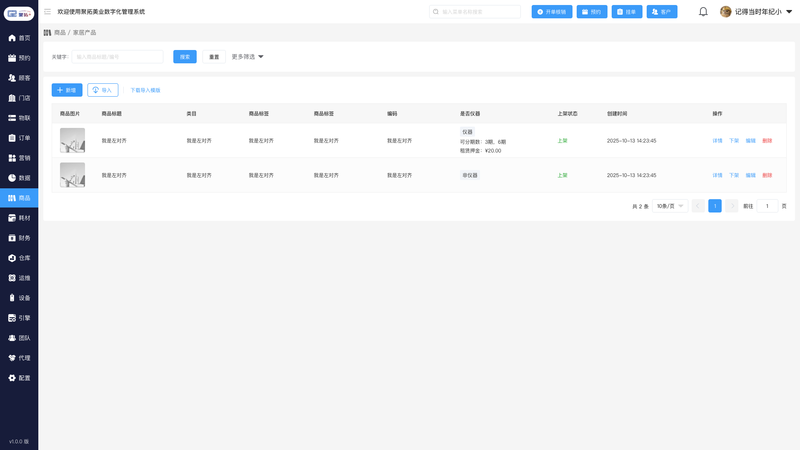Click 详情 in the 非仪器 row
The image size is (800, 450).
pos(717,175)
